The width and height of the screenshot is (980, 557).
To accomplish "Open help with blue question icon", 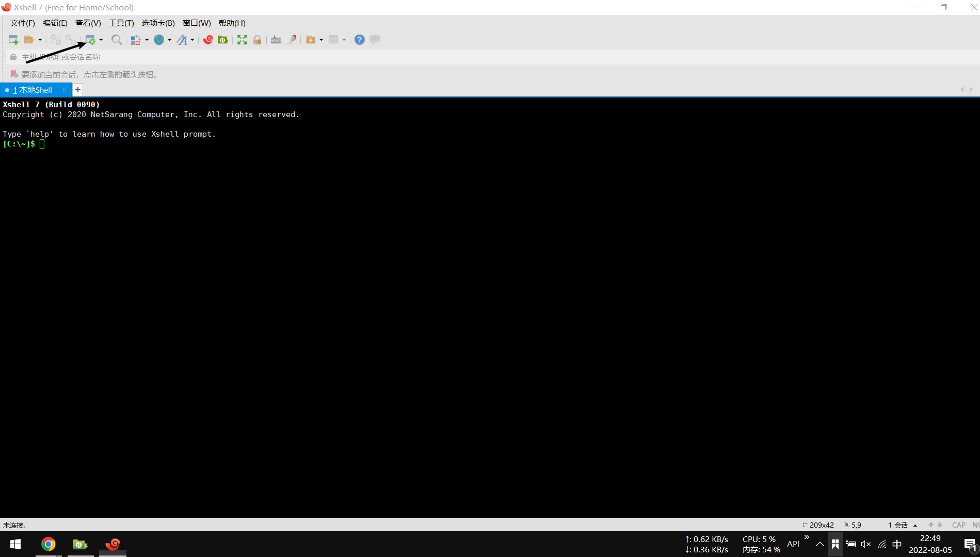I will 360,40.
